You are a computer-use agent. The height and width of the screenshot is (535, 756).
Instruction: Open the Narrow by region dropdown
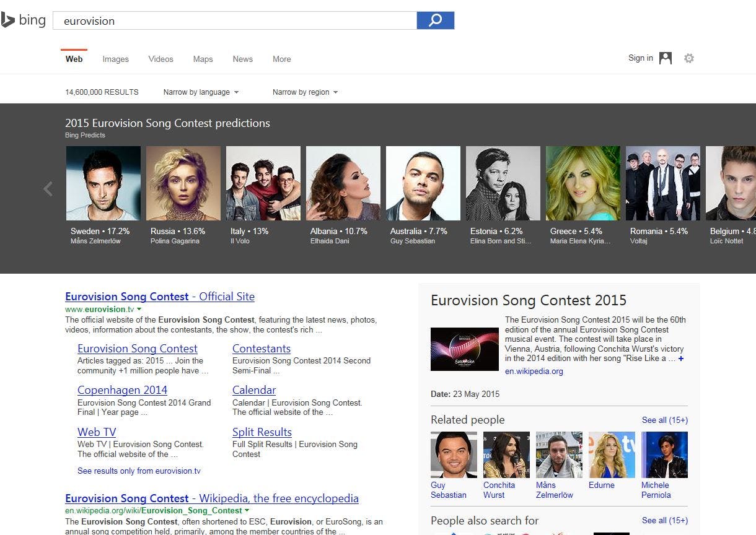click(305, 92)
